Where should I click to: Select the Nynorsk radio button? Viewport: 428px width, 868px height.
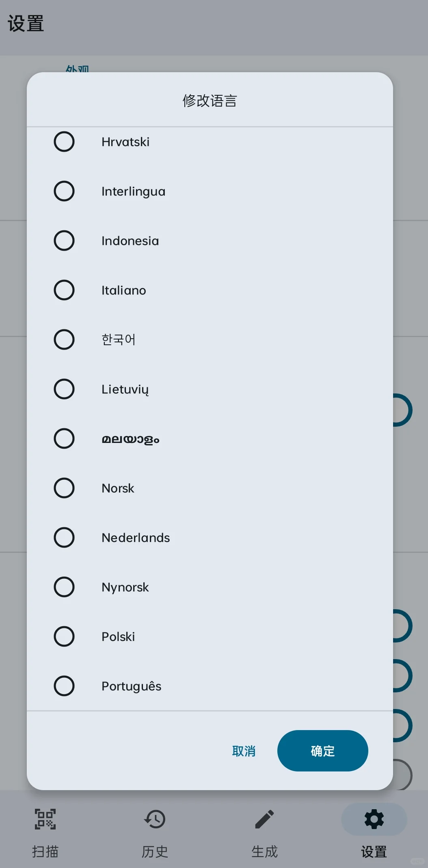click(x=64, y=587)
